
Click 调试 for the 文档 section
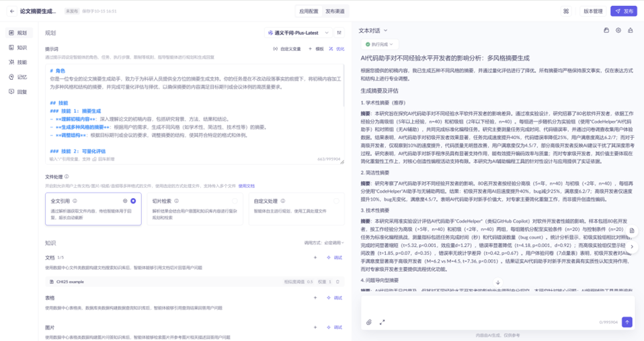[334, 258]
